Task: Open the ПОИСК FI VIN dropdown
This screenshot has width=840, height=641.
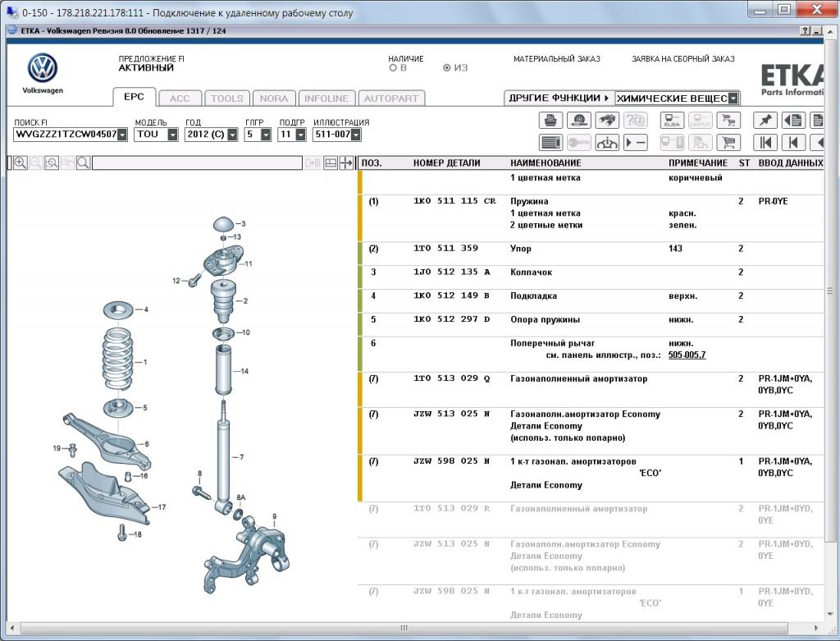Action: point(122,135)
